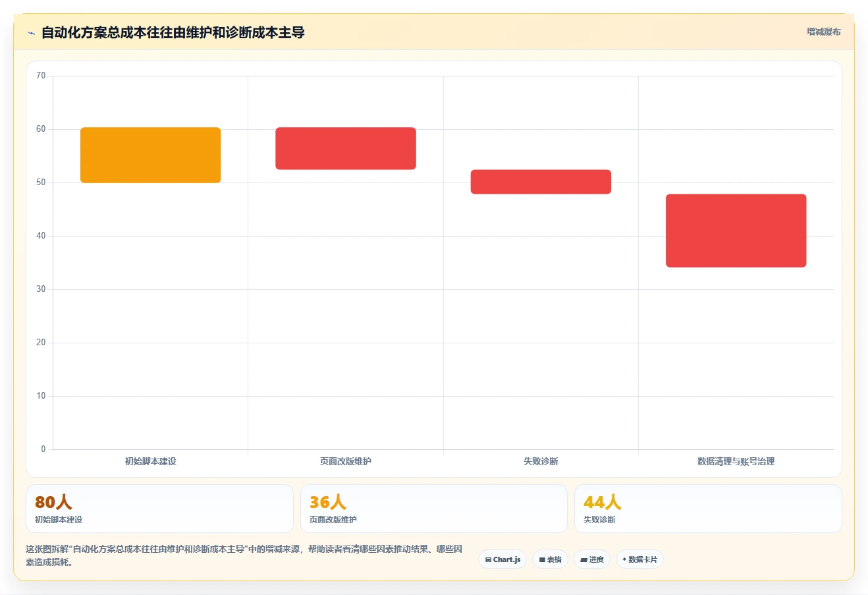This screenshot has height=595, width=868.
Task: Click the description paragraph starting 这张图拆解
Action: click(x=244, y=555)
